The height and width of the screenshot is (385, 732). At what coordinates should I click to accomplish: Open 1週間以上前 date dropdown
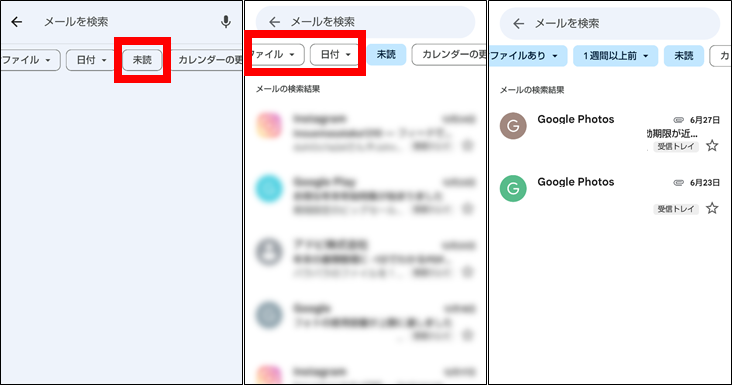[615, 56]
